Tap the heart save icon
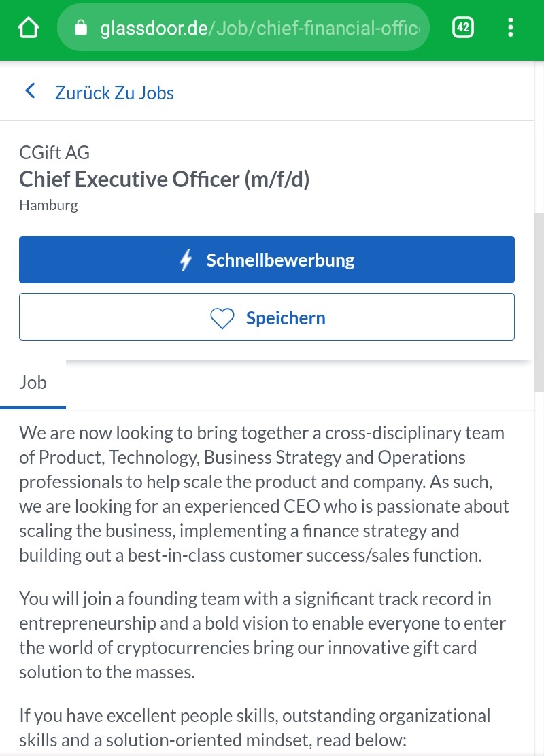Image resolution: width=544 pixels, height=756 pixels. coord(222,318)
